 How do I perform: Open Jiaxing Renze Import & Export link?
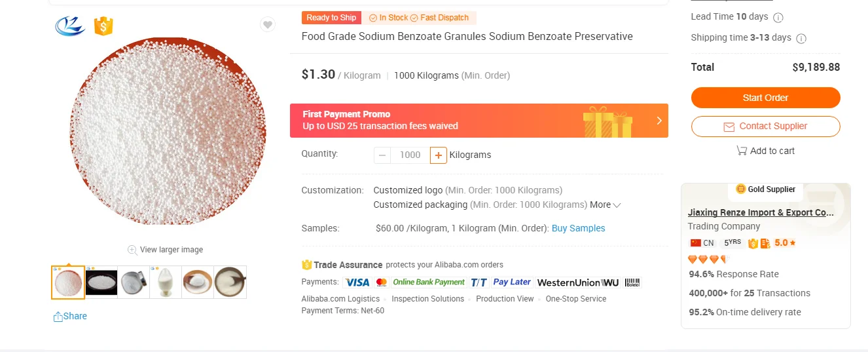click(x=761, y=212)
